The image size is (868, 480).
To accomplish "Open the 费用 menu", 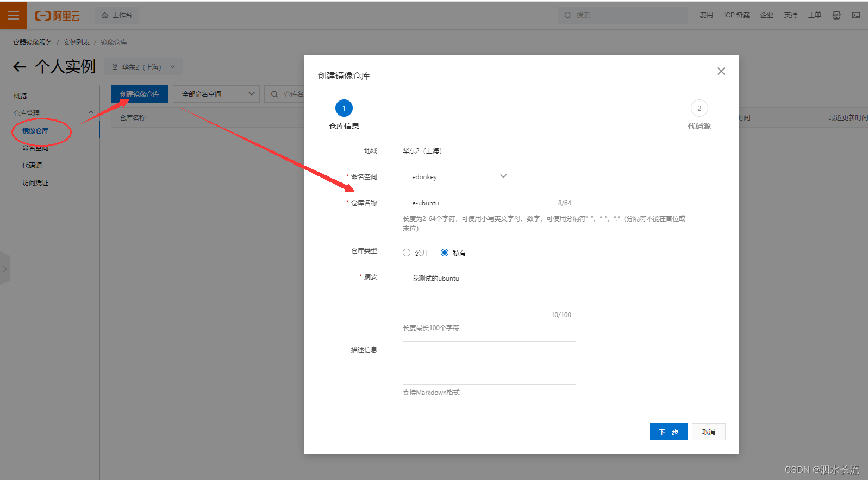I will point(706,15).
